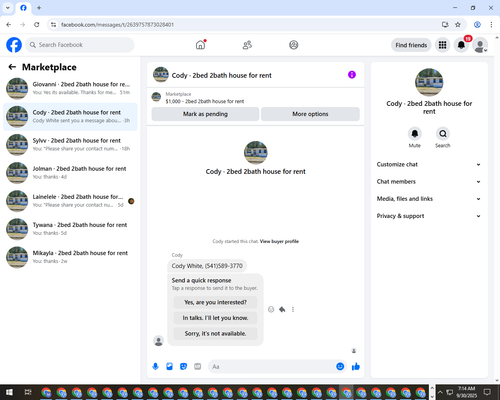Image resolution: width=500 pixels, height=400 pixels.
Task: Click the listing thumbnail in right panel
Action: 429,82
